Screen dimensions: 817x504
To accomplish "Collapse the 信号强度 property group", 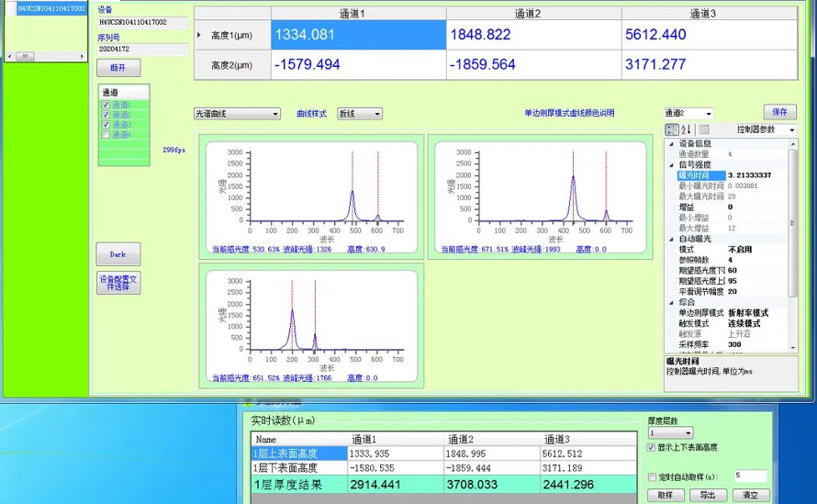I will 671,164.
